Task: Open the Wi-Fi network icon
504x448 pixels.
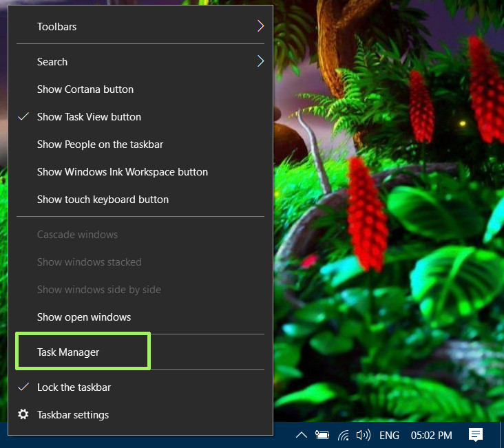Action: coord(344,435)
